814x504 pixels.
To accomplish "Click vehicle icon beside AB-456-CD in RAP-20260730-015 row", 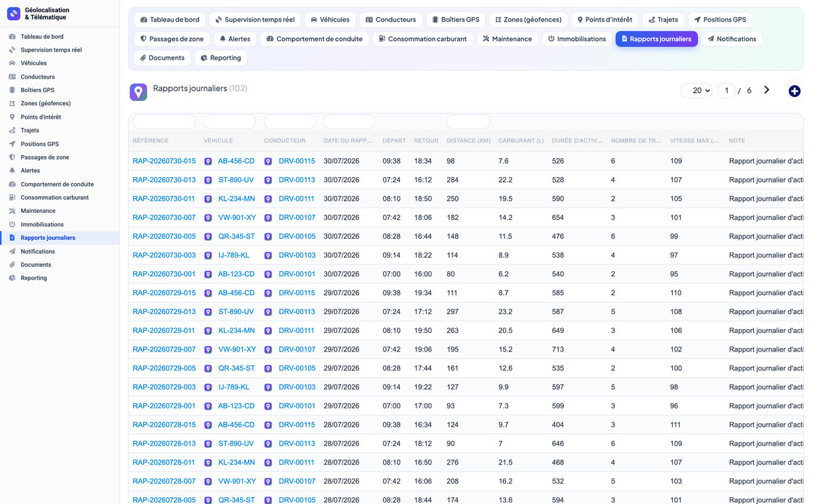I will 208,161.
